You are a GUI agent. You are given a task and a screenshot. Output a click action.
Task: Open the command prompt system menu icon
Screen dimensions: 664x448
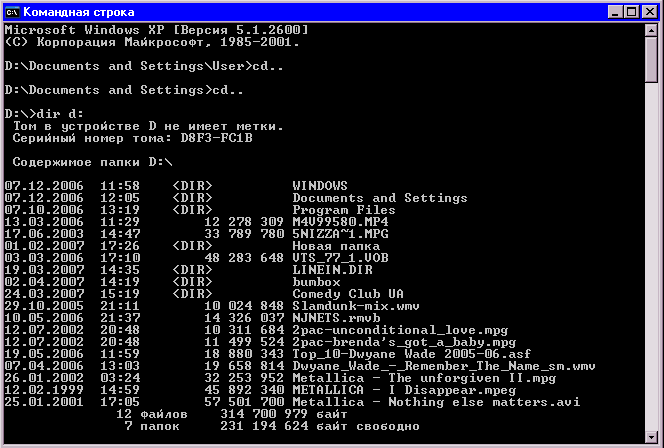[12, 12]
